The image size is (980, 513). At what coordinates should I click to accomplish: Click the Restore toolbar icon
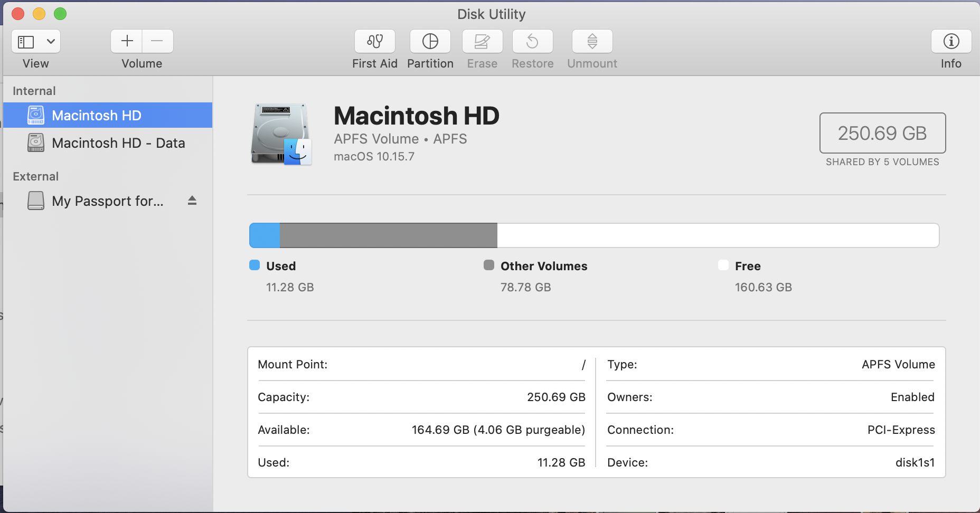point(533,41)
